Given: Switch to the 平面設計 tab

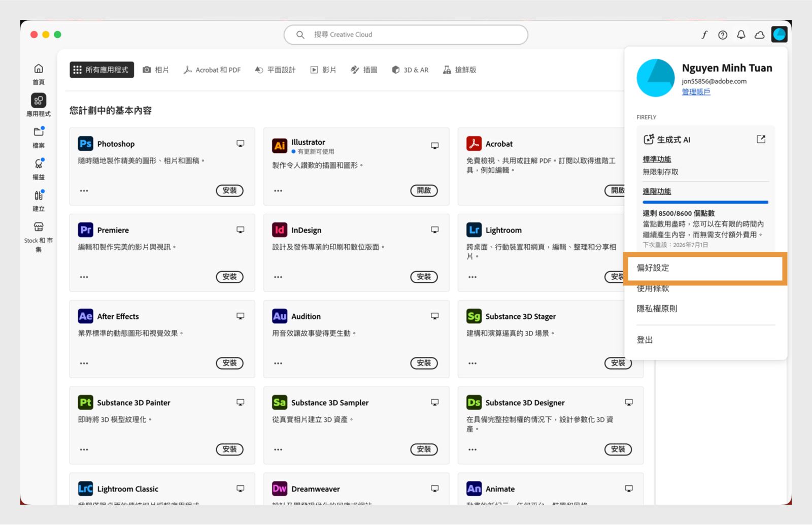Looking at the screenshot, I should tap(275, 70).
